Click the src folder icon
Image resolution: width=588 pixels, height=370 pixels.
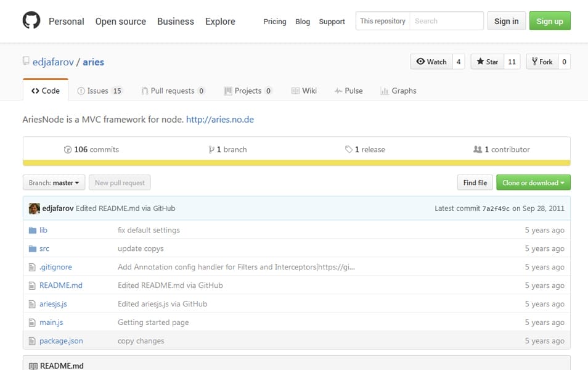coord(33,249)
